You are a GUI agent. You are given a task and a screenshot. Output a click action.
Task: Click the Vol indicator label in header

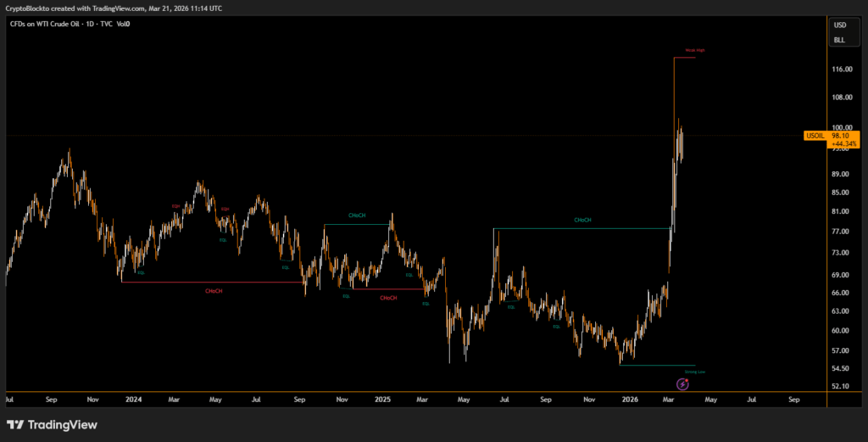pos(122,24)
